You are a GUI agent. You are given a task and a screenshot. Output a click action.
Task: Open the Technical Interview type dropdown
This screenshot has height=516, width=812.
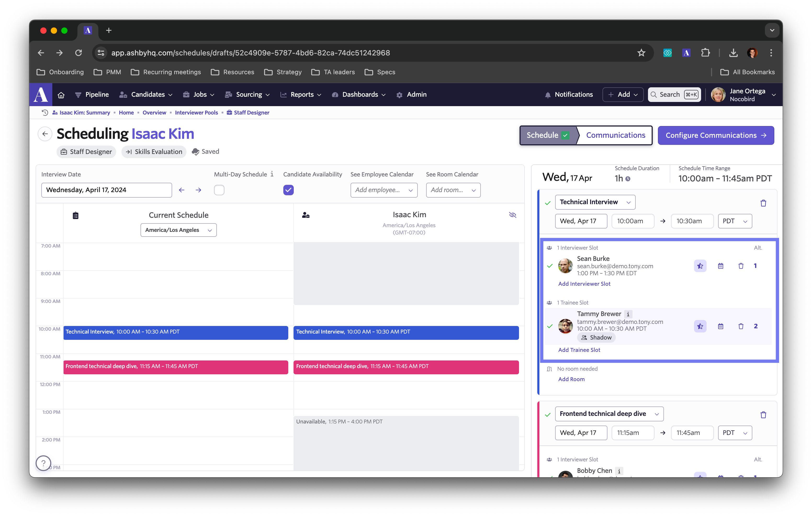pos(595,202)
